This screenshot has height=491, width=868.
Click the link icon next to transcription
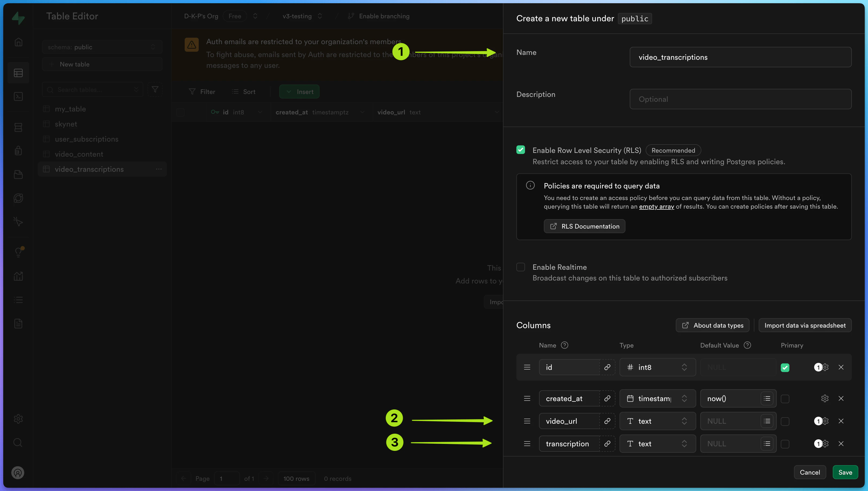(x=607, y=443)
